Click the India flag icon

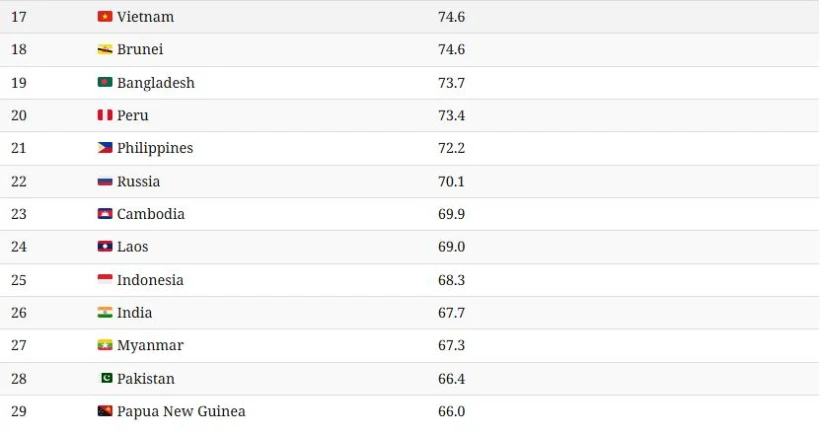105,313
